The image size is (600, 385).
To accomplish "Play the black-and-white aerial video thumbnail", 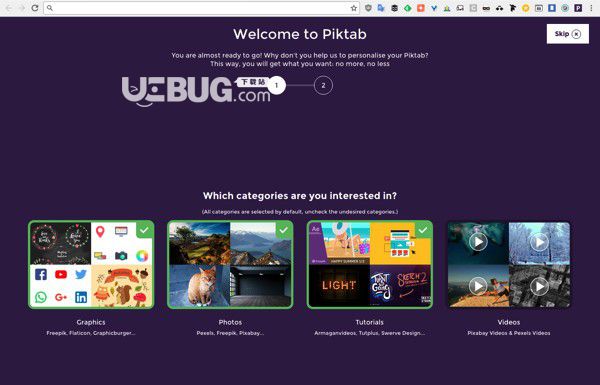I will tap(540, 286).
